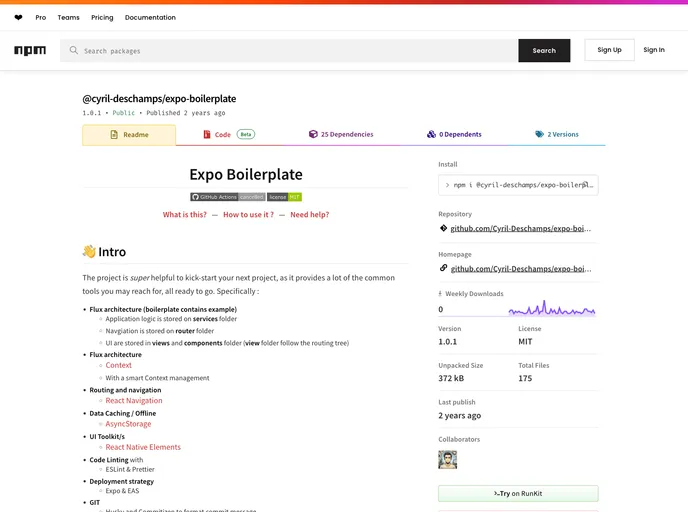The image size is (688, 512).
Task: Open the Repository github.com link
Action: pyautogui.click(x=521, y=228)
